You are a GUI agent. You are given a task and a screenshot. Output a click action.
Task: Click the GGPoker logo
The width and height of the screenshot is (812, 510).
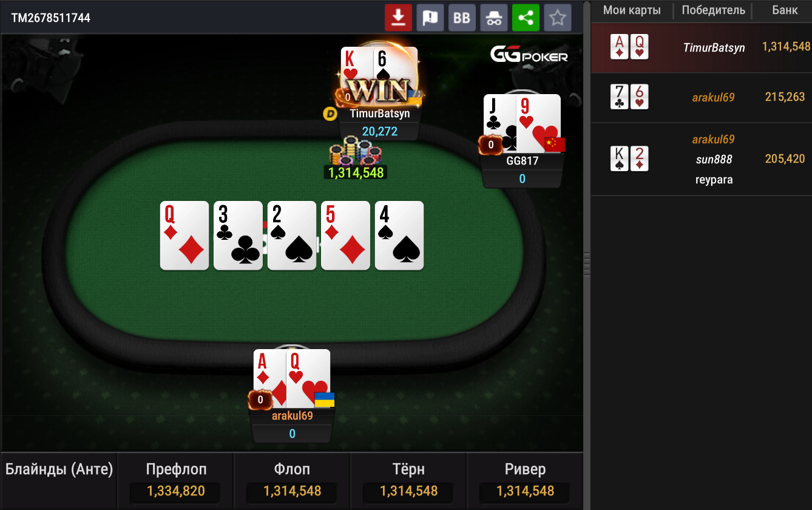pos(529,55)
